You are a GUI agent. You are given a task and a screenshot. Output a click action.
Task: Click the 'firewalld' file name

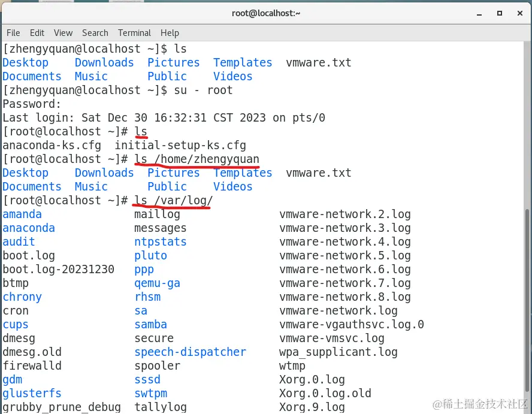(32, 366)
